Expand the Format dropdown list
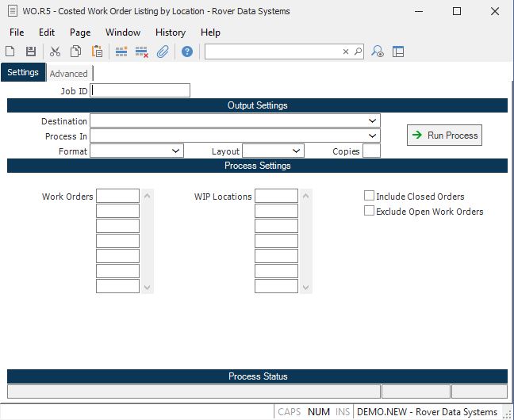This screenshot has height=420, width=514. [176, 151]
